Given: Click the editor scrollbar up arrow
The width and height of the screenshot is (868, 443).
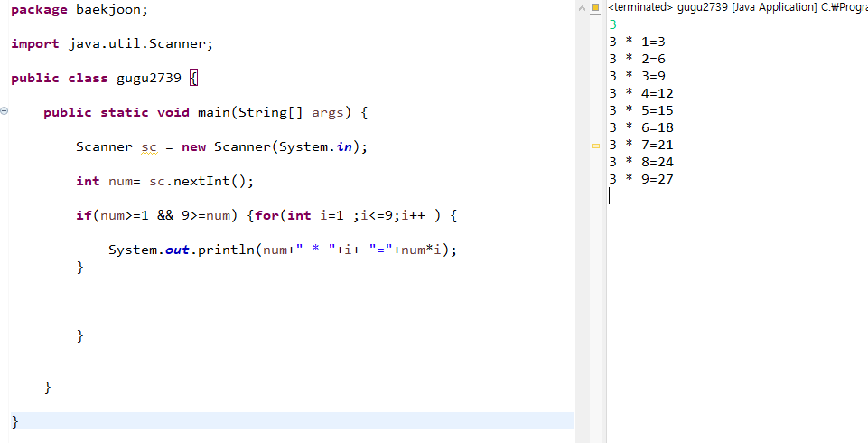Looking at the screenshot, I should (582, 8).
